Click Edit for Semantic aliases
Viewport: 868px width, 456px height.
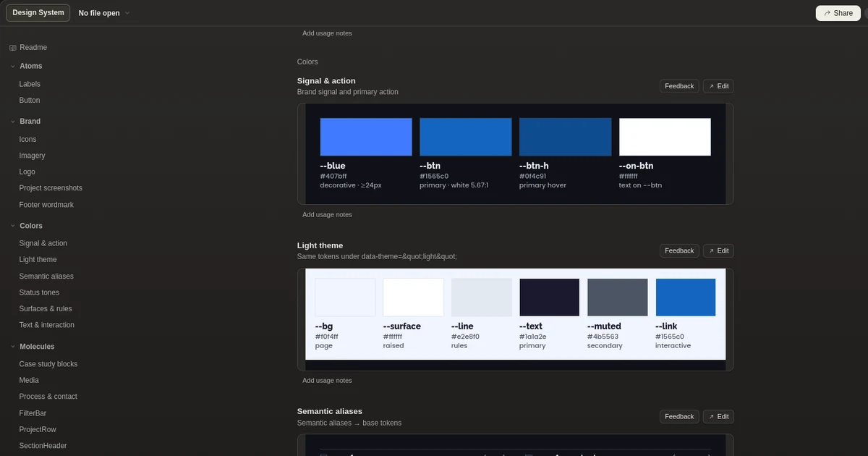coord(718,416)
